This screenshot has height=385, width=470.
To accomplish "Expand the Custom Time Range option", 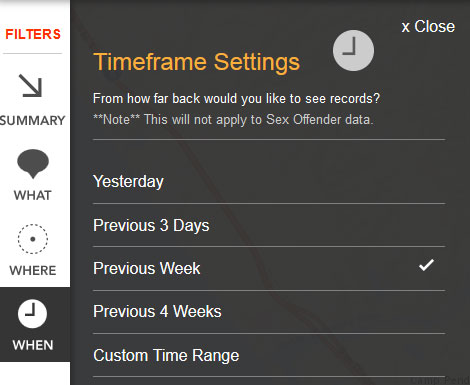I will point(269,355).
